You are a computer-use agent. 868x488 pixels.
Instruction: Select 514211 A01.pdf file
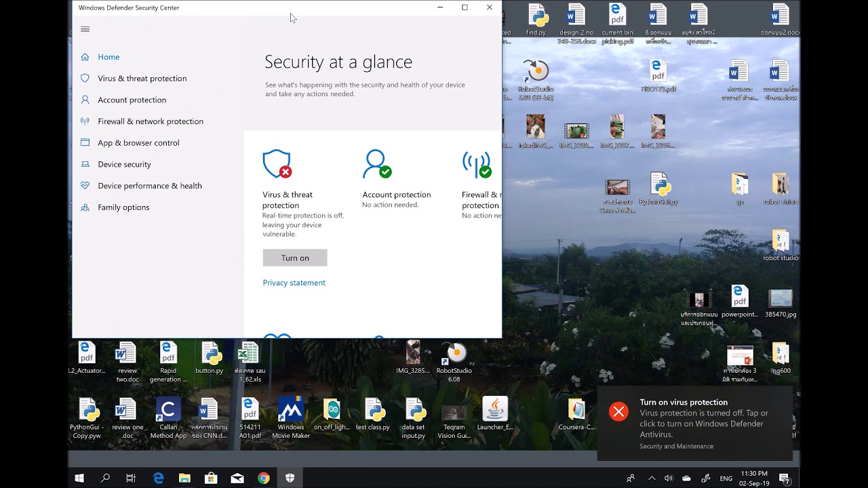pos(250,417)
